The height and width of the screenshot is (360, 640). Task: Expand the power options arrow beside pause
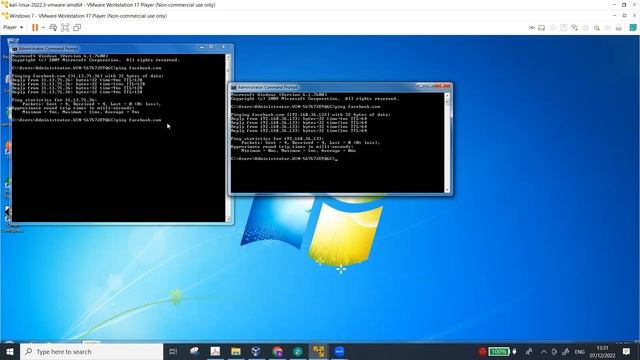pos(43,27)
